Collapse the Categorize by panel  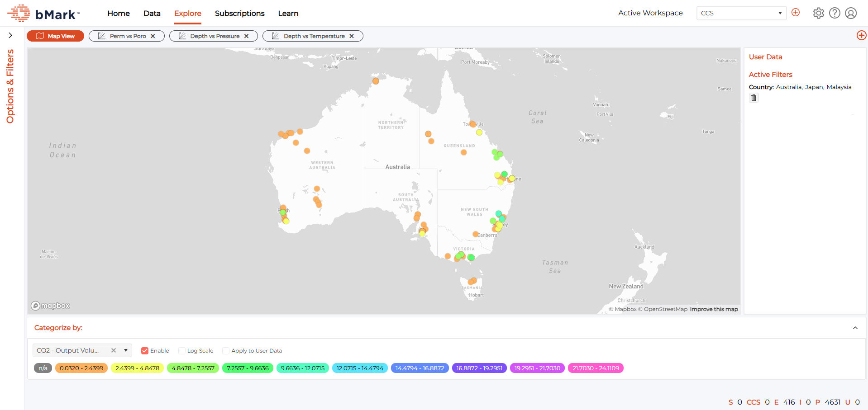855,328
